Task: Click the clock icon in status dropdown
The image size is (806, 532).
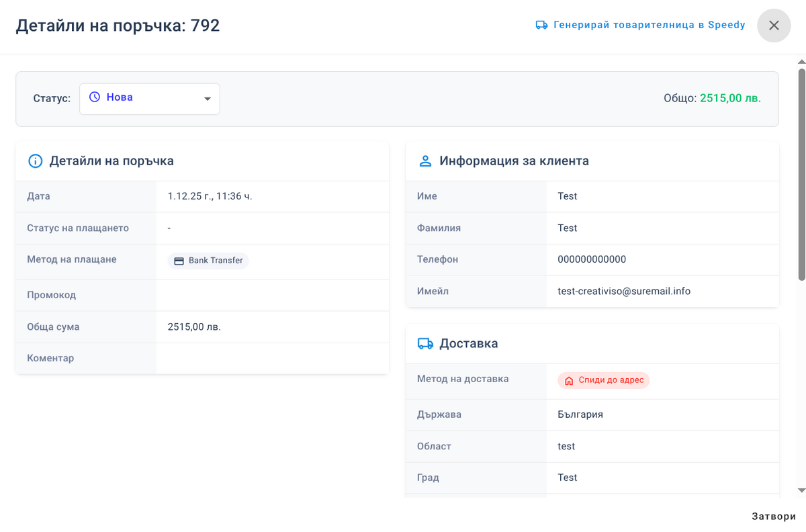Action: click(x=95, y=97)
